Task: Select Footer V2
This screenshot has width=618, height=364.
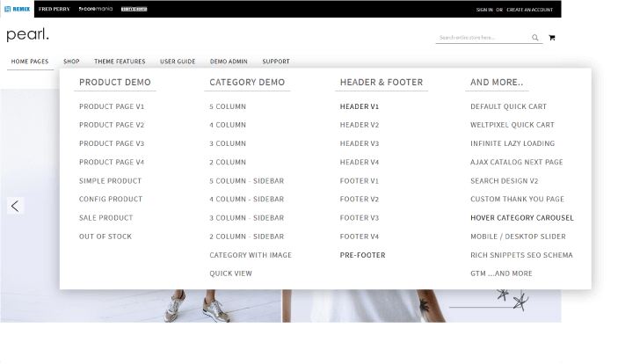Action: (360, 200)
